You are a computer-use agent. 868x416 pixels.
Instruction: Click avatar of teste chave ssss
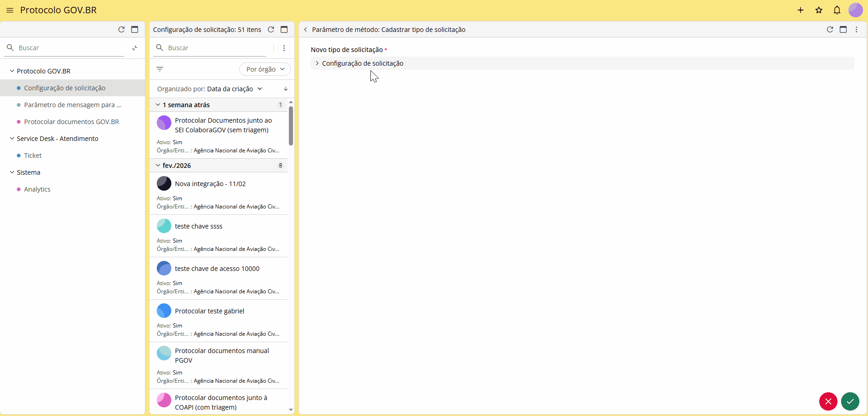[x=164, y=226]
